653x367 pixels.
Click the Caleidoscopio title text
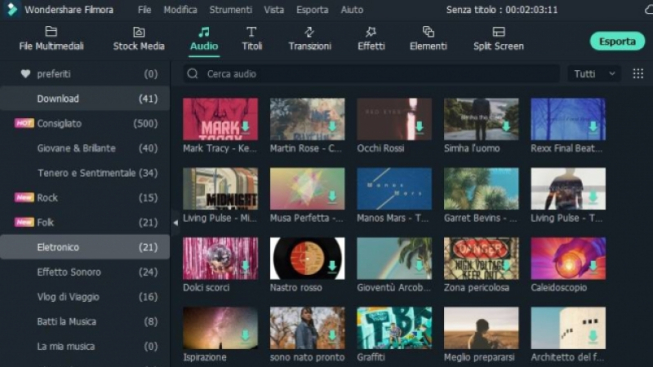pyautogui.click(x=558, y=287)
